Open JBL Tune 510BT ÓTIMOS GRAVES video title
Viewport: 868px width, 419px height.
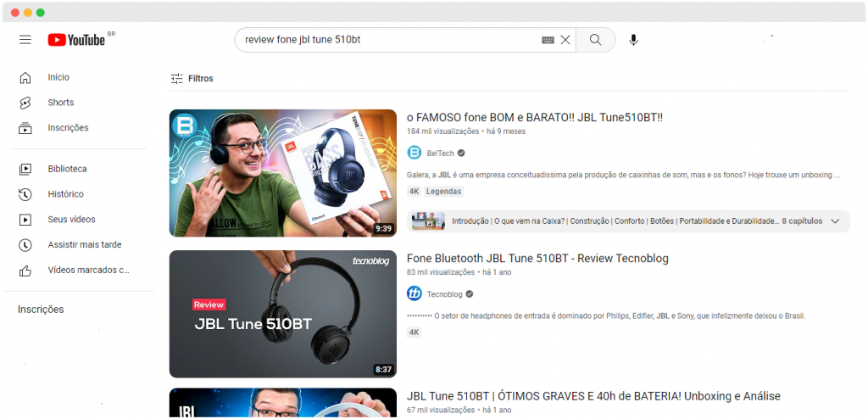tap(593, 396)
